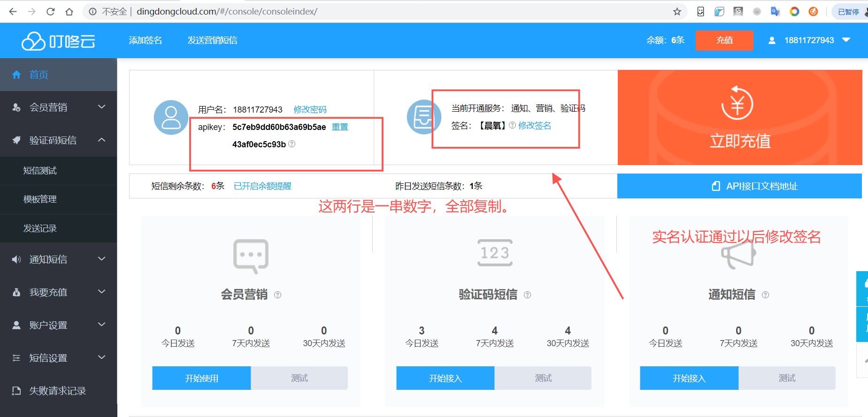Expand the 通知短信 sidebar menu

[101, 259]
